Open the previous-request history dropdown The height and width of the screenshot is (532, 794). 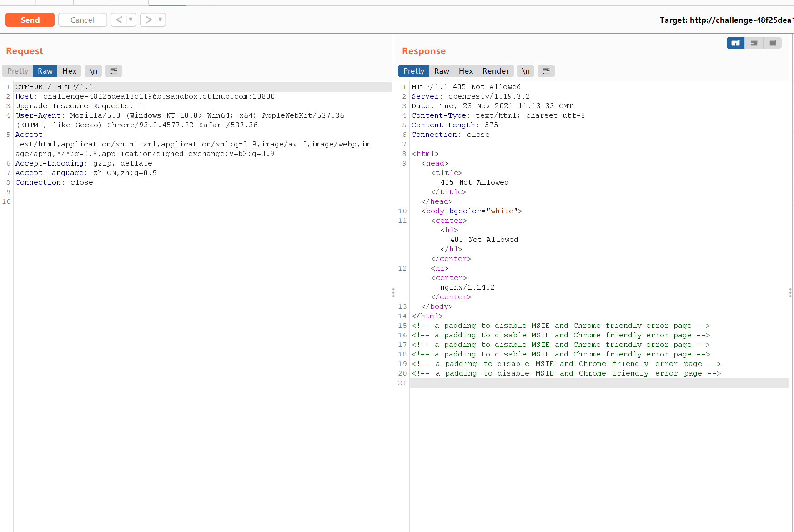click(131, 20)
